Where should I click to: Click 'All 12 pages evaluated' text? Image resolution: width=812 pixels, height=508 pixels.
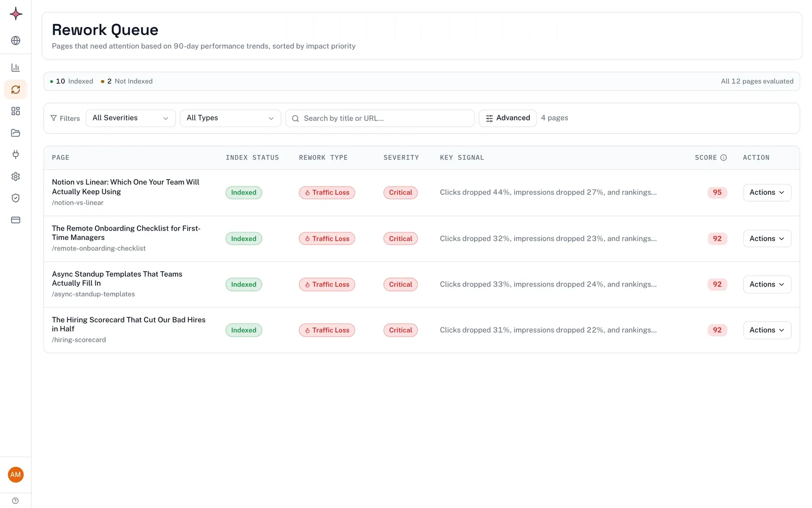(757, 81)
